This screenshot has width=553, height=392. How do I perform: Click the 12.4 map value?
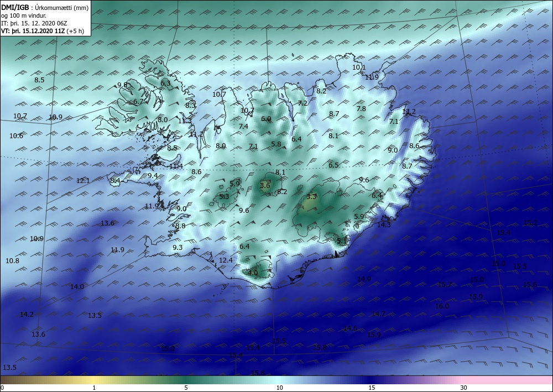pos(226,260)
